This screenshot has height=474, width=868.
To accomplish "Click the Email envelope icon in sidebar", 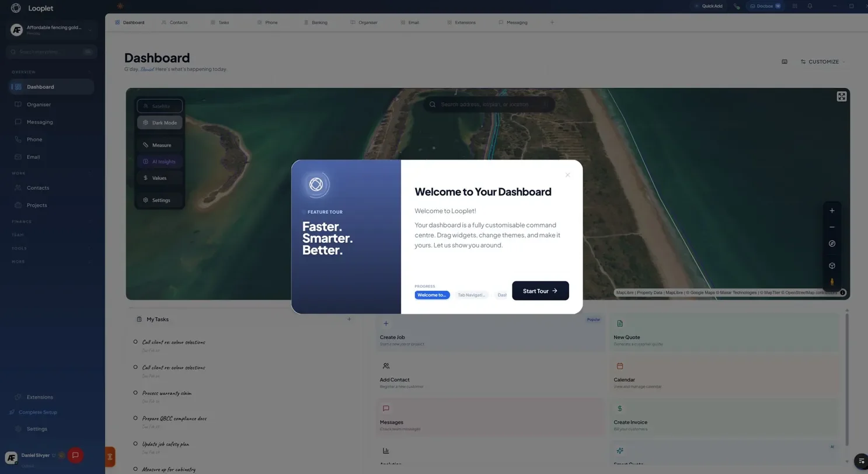I will [x=18, y=157].
